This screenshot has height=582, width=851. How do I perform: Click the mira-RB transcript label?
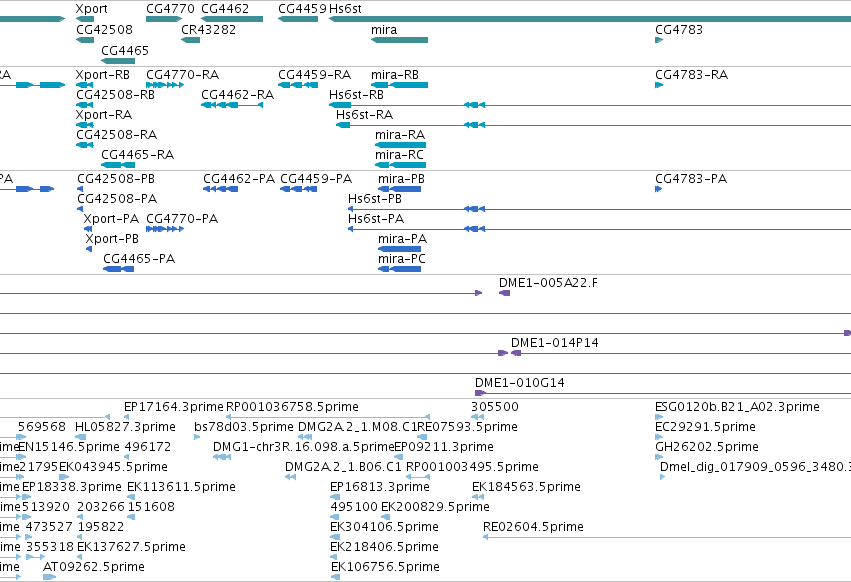(395, 75)
